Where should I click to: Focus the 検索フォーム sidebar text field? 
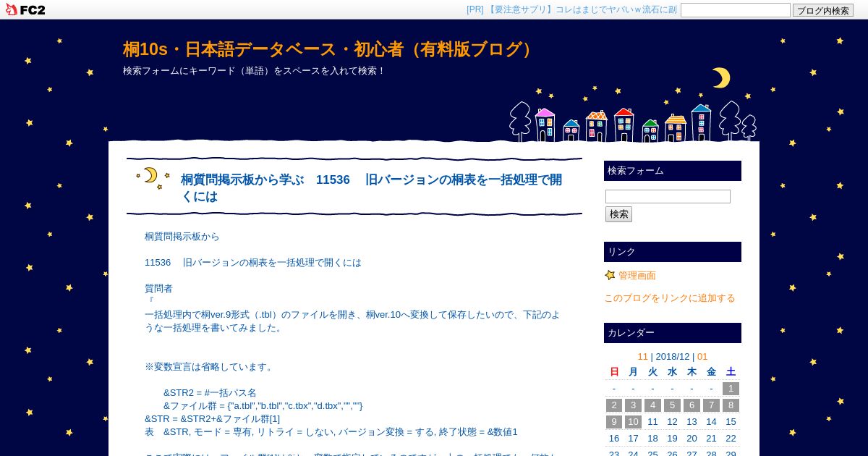[x=668, y=196]
